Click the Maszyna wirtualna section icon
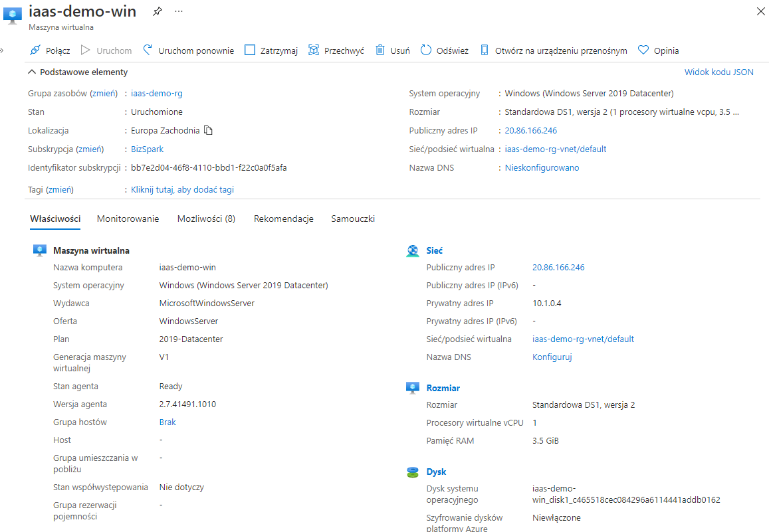769x532 pixels. 40,250
